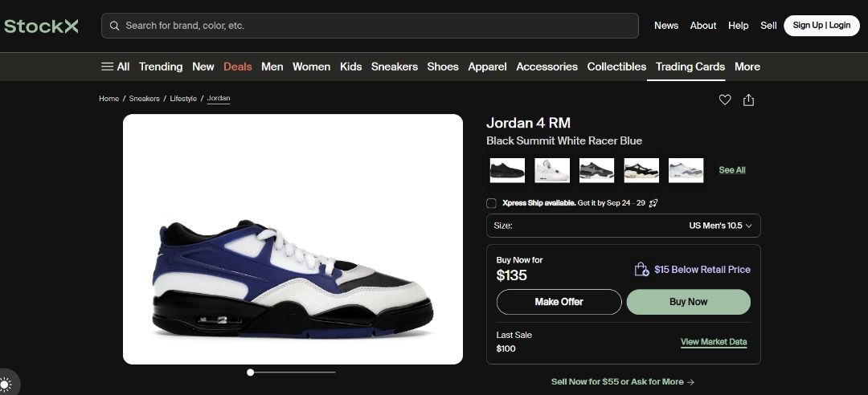Go to Deals section
The width and height of the screenshot is (868, 395).
[237, 67]
